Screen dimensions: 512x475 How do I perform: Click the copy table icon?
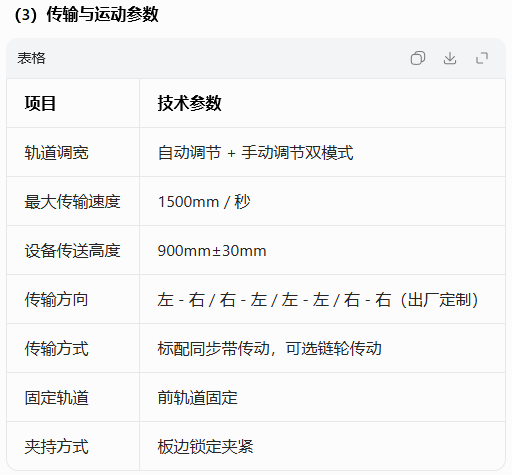pos(418,58)
